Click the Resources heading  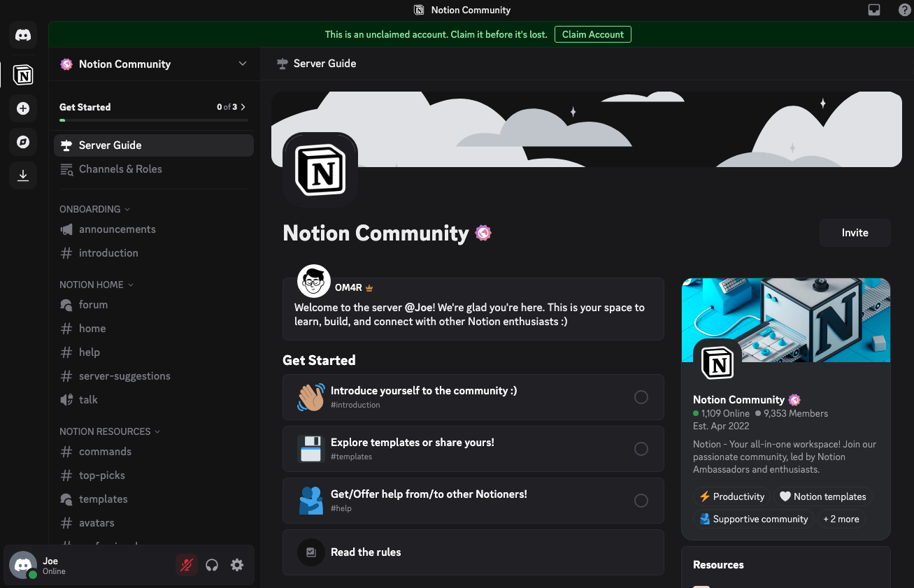(718, 565)
